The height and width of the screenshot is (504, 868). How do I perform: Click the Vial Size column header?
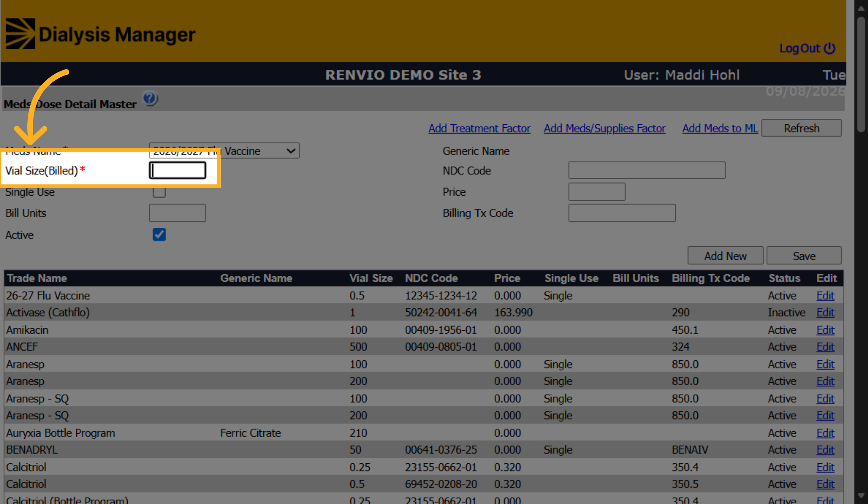[x=371, y=278]
